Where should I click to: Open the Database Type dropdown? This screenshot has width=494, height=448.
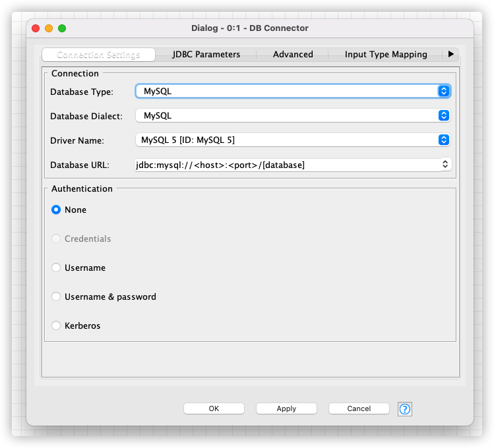[293, 91]
